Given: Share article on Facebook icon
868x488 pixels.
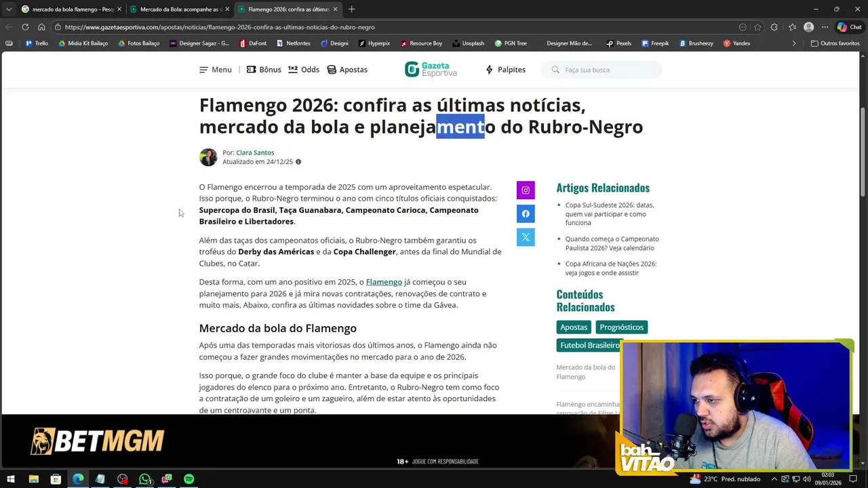Looking at the screenshot, I should click(526, 214).
